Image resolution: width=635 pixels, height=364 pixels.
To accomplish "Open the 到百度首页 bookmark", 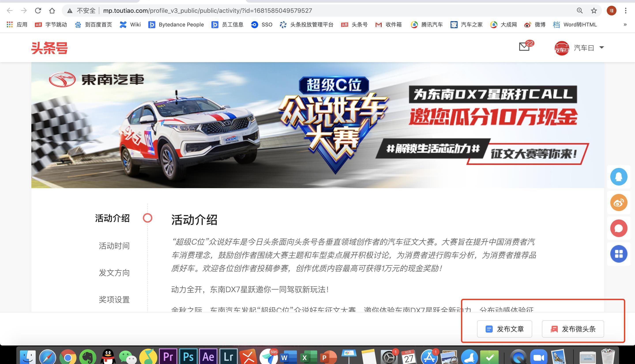I will pos(93,24).
